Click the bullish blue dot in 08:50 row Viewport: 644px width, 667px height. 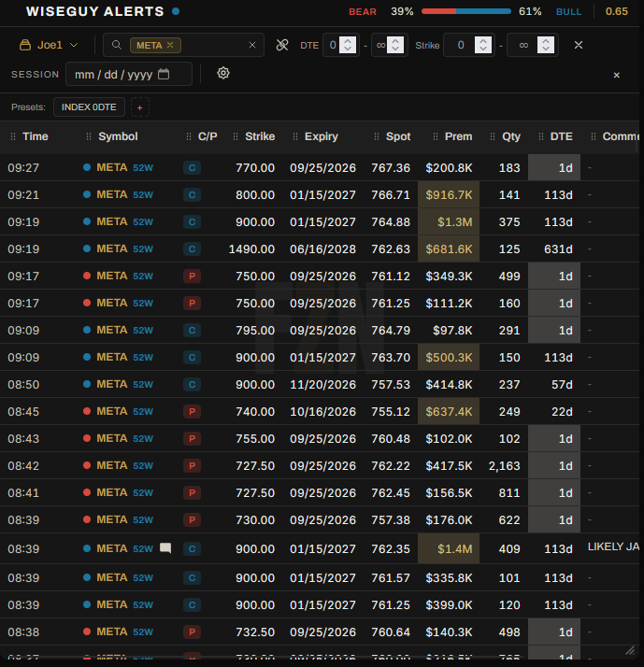pyautogui.click(x=87, y=384)
